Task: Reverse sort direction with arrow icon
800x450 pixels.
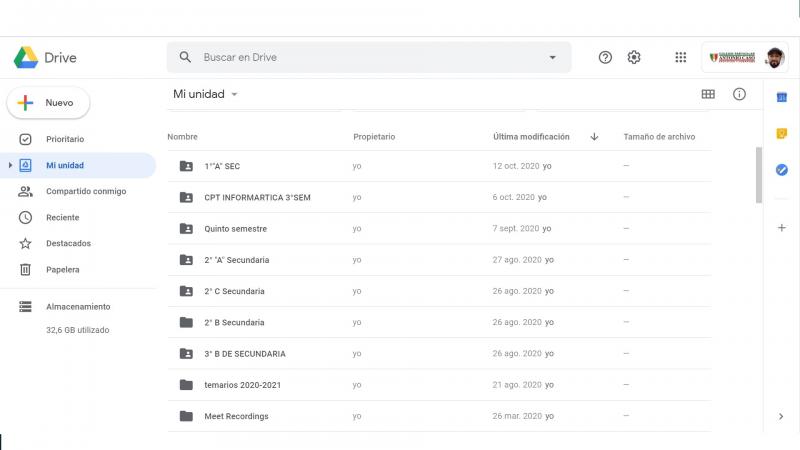Action: point(594,137)
